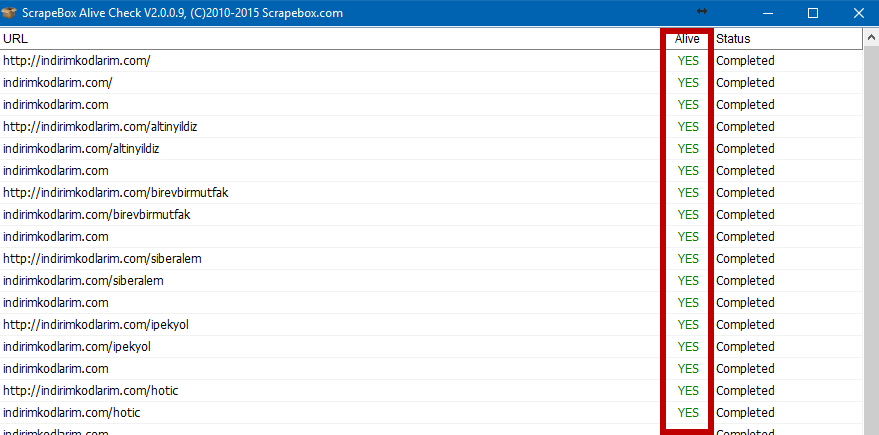Click the ScrapeBox app icon in title bar
Image resolution: width=879 pixels, height=435 pixels.
pos(10,13)
